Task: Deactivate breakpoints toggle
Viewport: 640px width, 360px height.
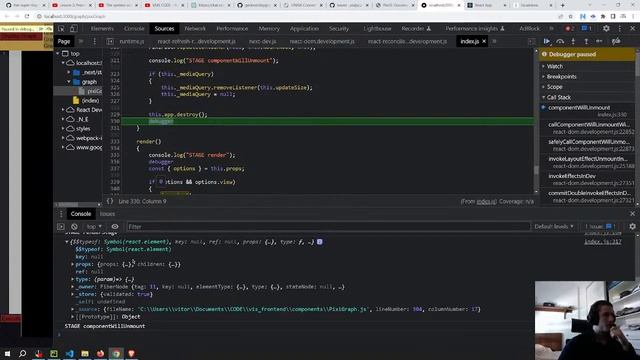Action: tap(616, 41)
